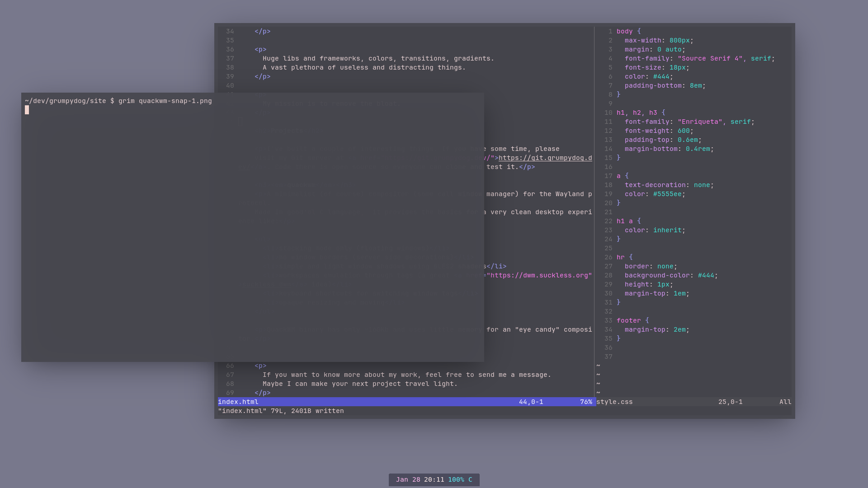Screen dimensions: 868x488
Task: Open the https://git.grumpydog.d link text
Action: (545, 158)
